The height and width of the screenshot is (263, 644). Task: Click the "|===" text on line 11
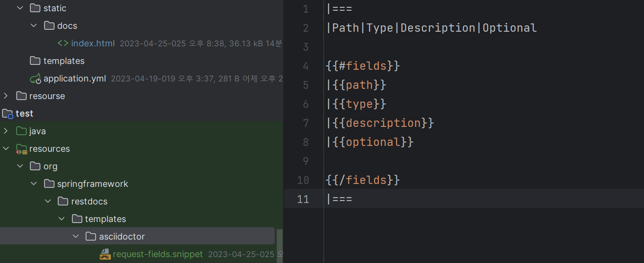pyautogui.click(x=339, y=199)
